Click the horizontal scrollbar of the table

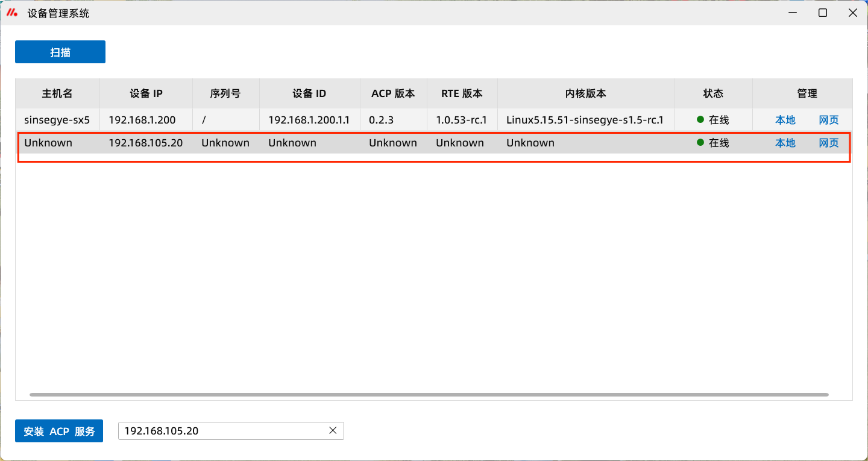pos(429,395)
